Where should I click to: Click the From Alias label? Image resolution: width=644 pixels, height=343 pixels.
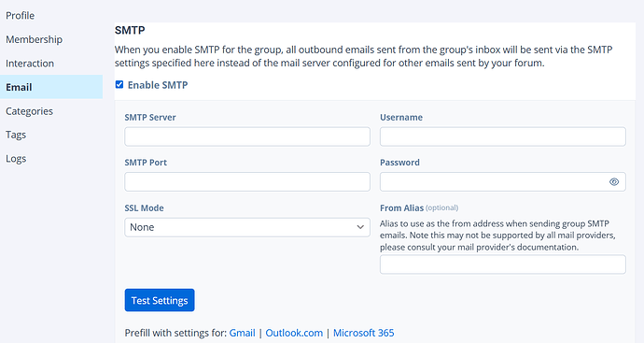click(x=401, y=208)
